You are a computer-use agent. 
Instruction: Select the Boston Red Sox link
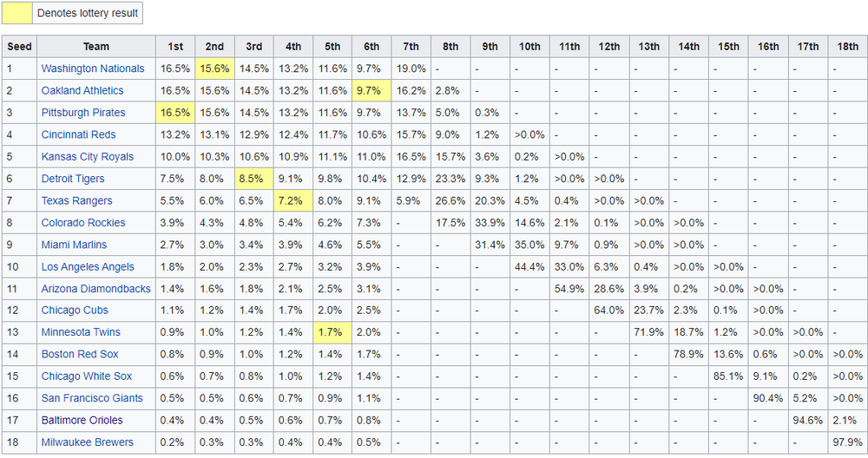coord(80,354)
